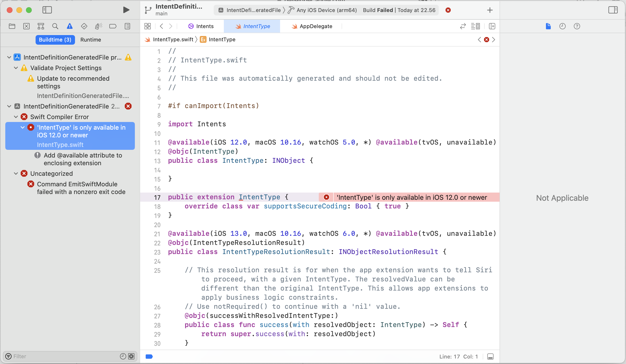
Task: Open the Quick Help inspector icon
Action: point(577,26)
